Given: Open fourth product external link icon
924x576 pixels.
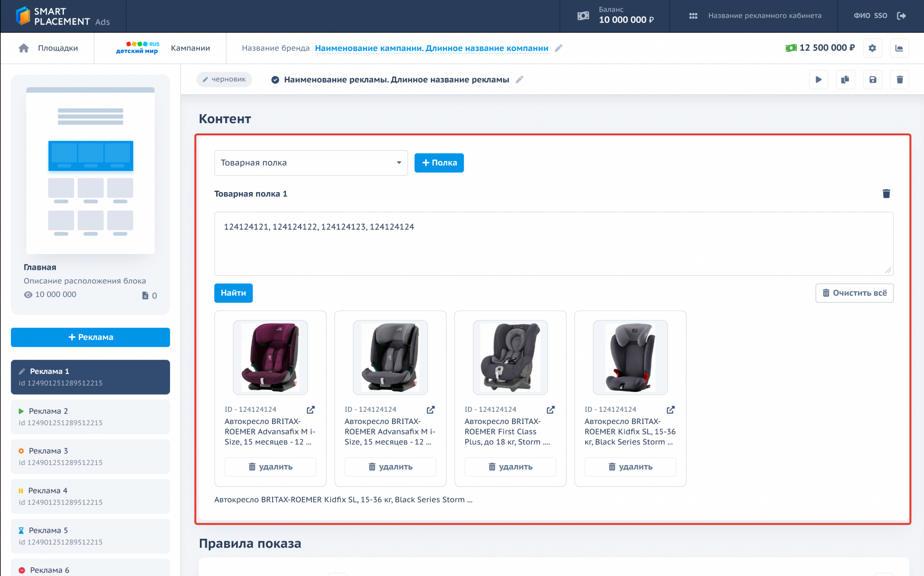Looking at the screenshot, I should (671, 410).
